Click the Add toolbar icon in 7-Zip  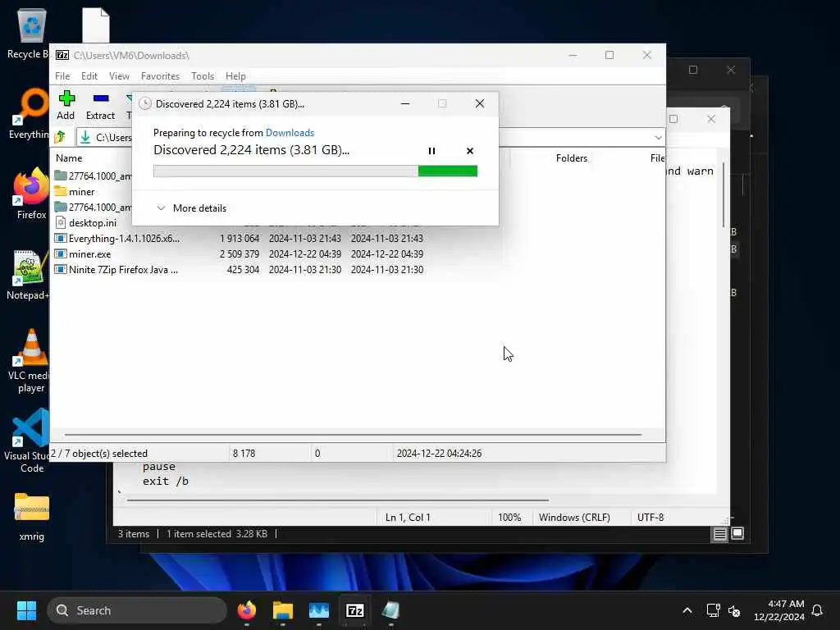point(66,106)
